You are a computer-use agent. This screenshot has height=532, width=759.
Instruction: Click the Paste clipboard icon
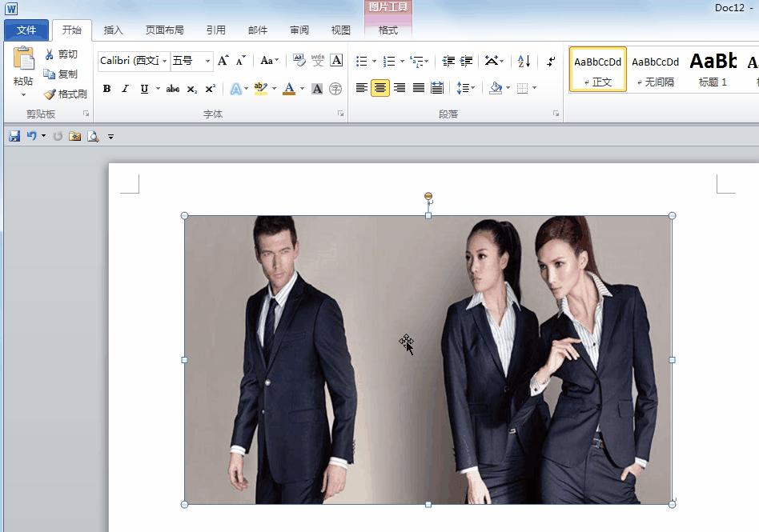(23, 58)
